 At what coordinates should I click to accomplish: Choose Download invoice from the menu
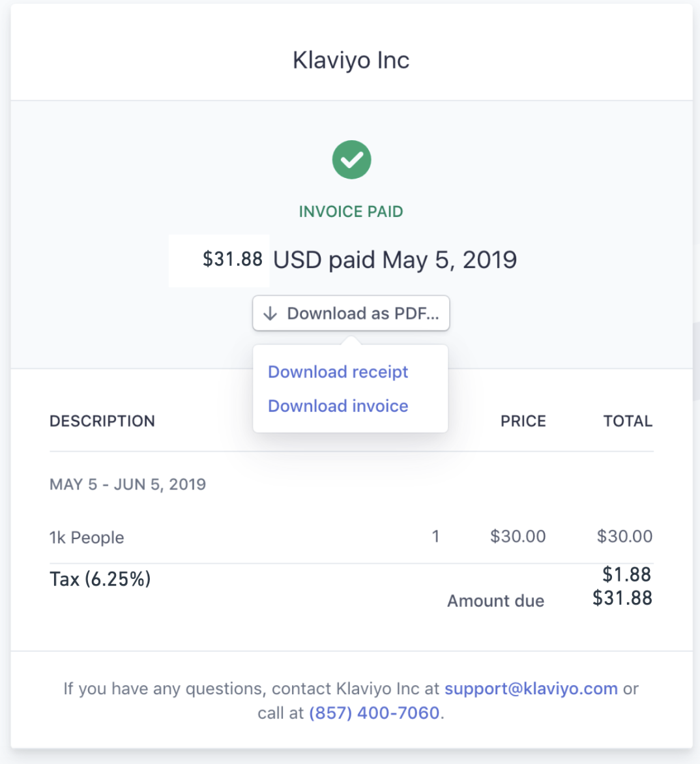coord(338,405)
